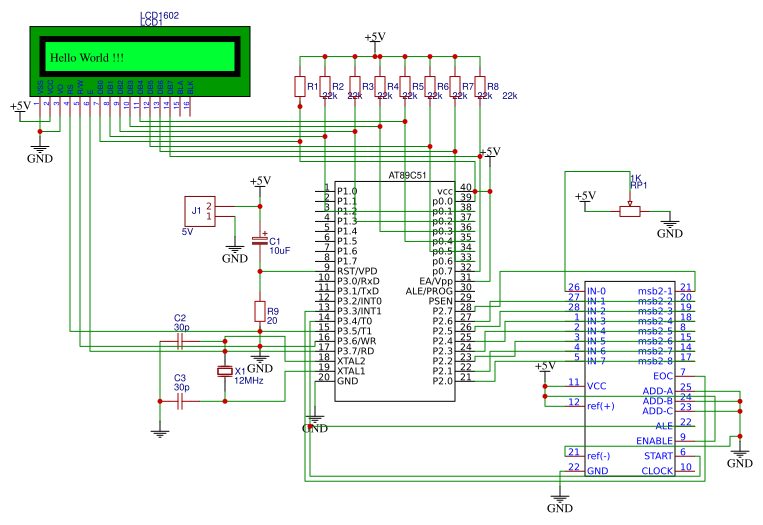This screenshot has height=525, width=763.
Task: Select the R1 pull-up resistor
Action: coord(299,86)
